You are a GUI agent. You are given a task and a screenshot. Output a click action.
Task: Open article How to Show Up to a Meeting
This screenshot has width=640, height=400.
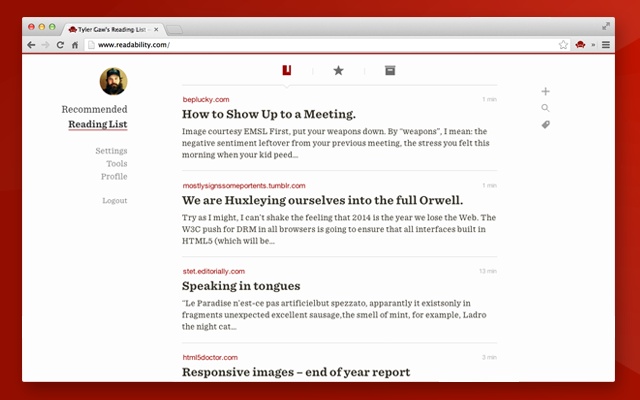[x=269, y=114]
